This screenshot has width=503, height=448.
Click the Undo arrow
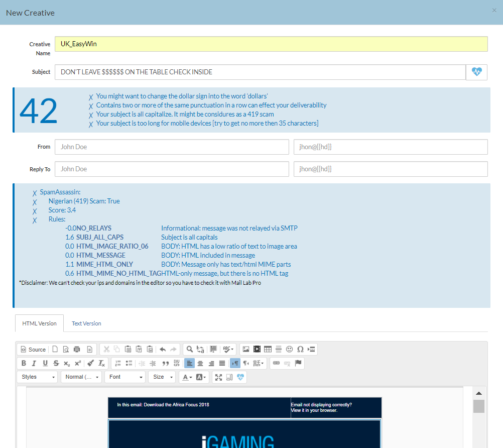tap(163, 350)
